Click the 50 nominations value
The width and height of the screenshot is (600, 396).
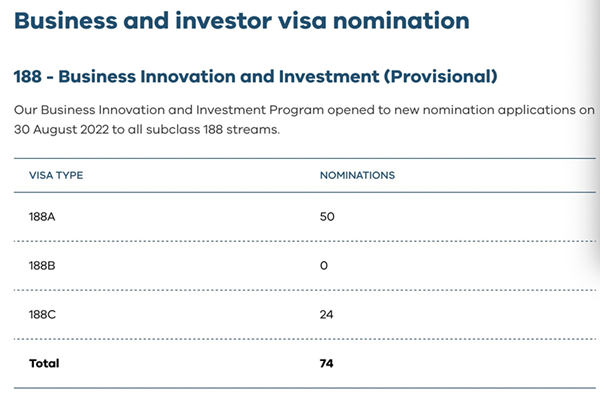(327, 217)
